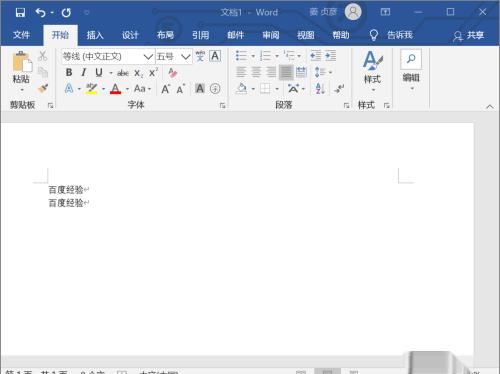This screenshot has height=374, width=500.
Task: Switch to the 布局 tab
Action: tap(165, 35)
